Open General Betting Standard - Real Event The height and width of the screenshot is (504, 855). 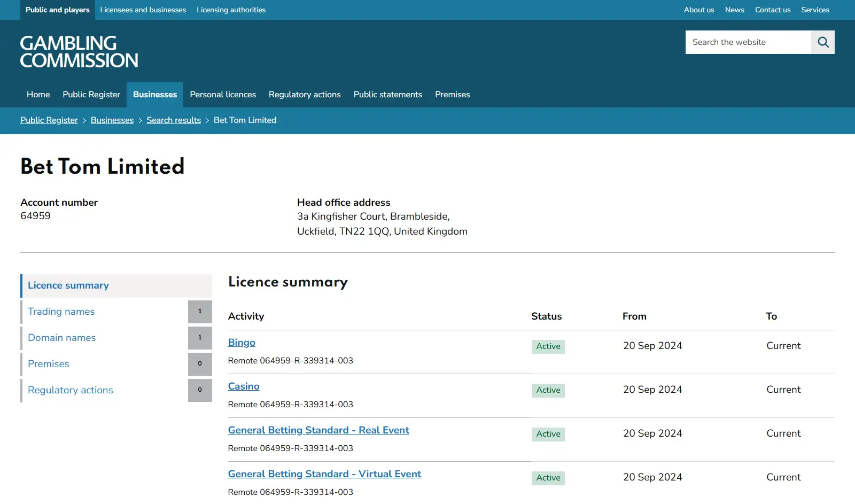pos(318,430)
